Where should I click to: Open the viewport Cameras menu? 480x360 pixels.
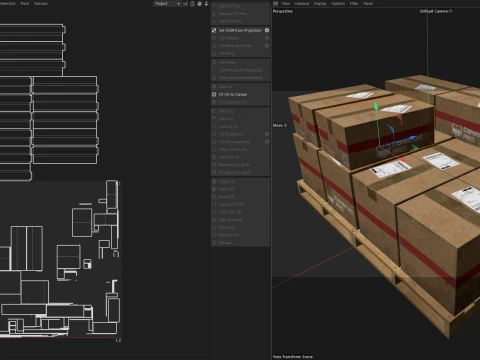(302, 4)
